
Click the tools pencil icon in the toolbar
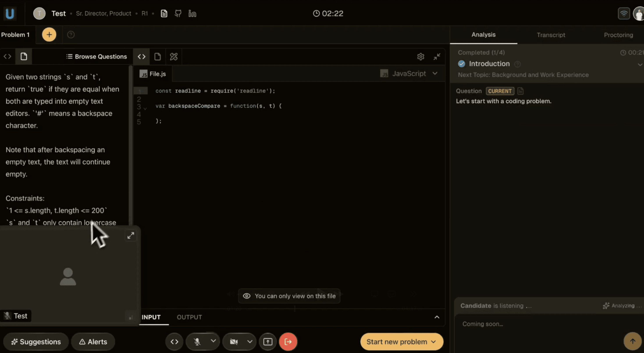[174, 56]
